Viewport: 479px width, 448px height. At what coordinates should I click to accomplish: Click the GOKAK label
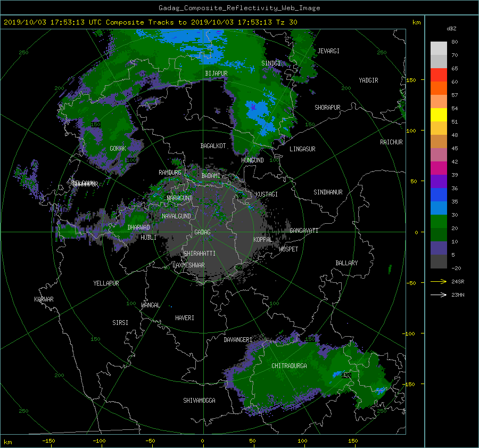coord(118,149)
